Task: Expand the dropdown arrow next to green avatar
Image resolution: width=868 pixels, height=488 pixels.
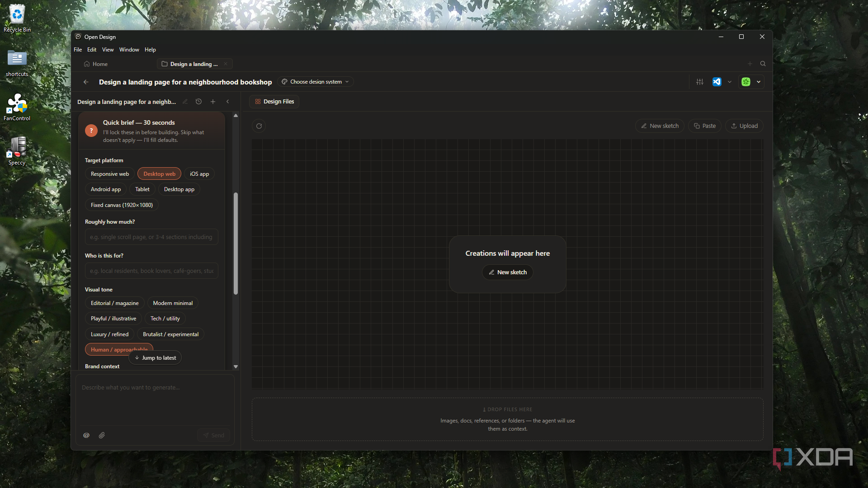Action: point(759,82)
